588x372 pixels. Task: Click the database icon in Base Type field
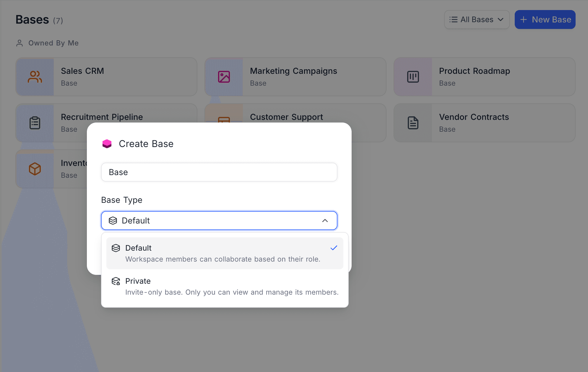[x=113, y=221]
